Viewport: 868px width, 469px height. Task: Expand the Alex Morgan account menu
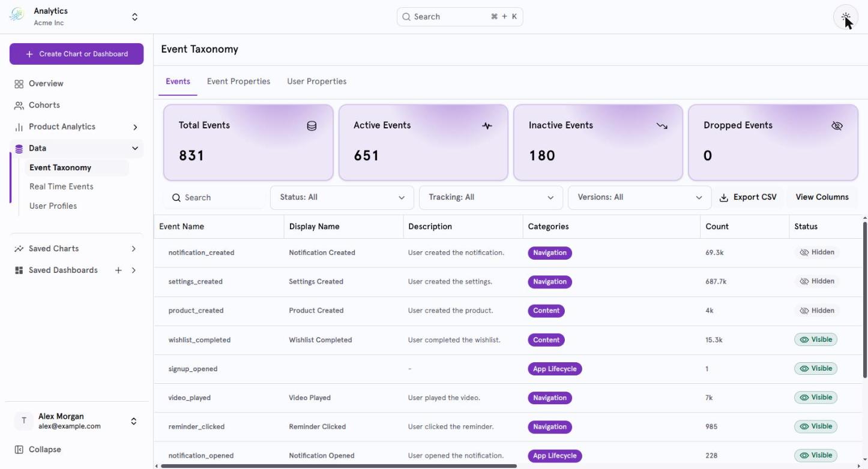point(76,421)
